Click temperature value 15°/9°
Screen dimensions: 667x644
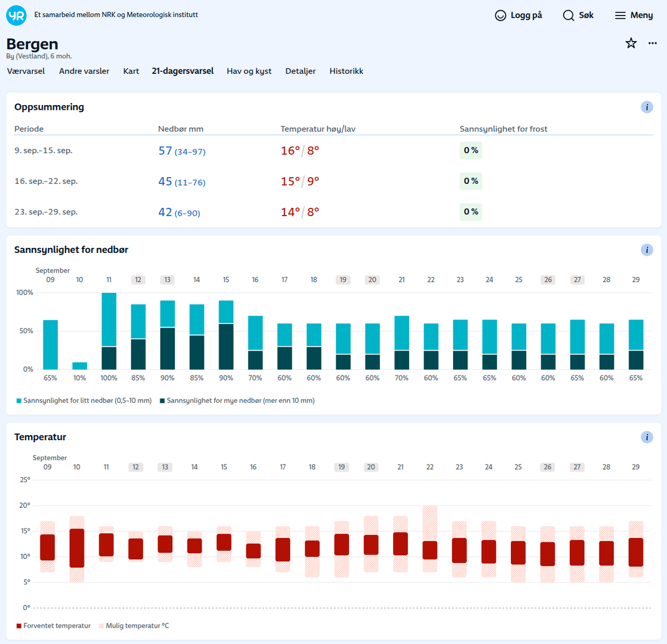click(300, 181)
